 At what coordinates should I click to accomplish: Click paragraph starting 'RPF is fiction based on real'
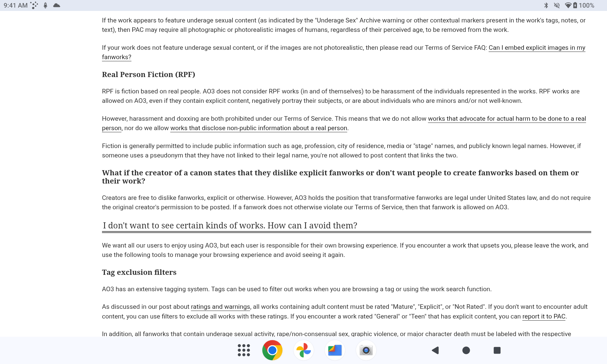341,96
